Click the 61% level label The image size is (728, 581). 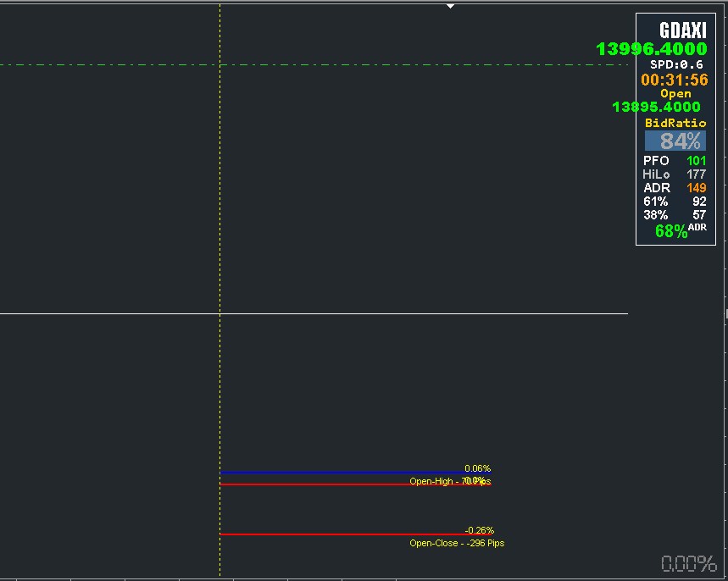tap(656, 202)
